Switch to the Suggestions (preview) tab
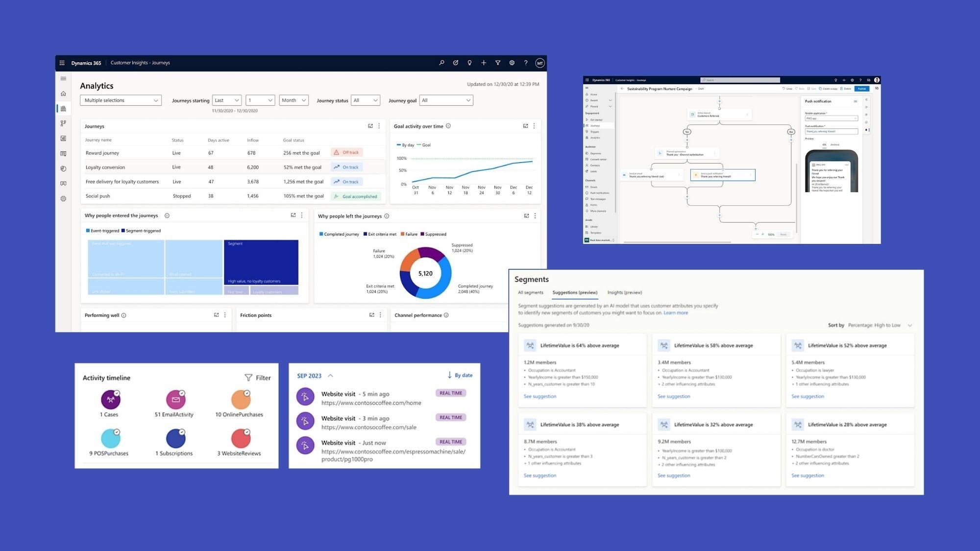Viewport: 980px width, 551px height. coord(575,292)
